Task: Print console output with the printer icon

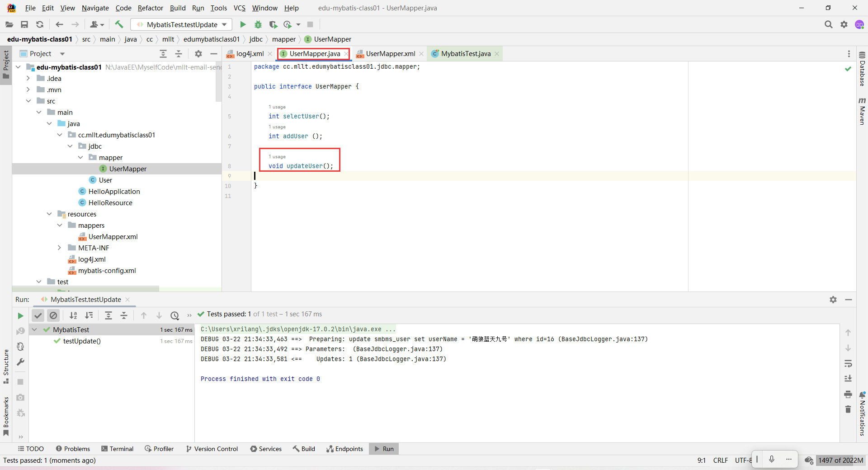Action: (848, 394)
